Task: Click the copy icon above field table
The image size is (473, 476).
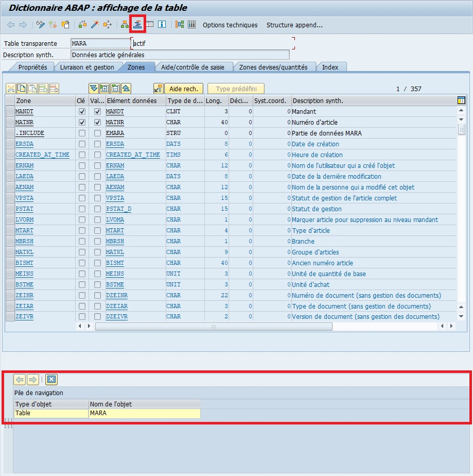Action: pos(22,89)
